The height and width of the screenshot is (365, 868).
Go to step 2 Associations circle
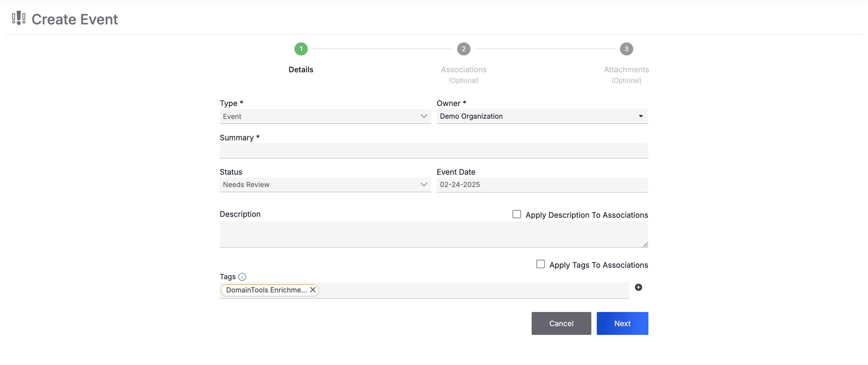tap(464, 49)
